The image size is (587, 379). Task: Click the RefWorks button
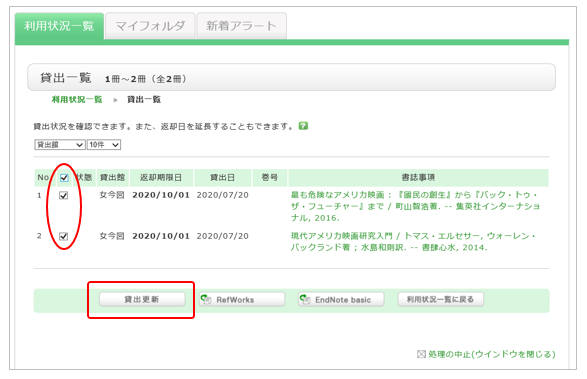click(242, 299)
